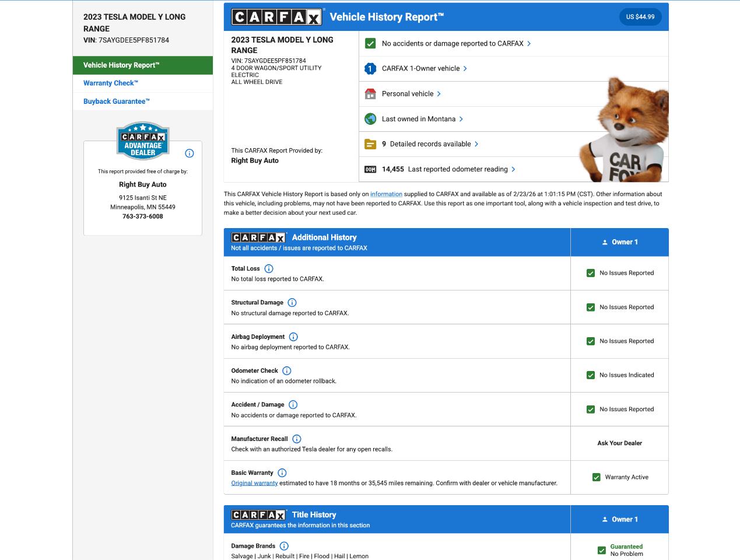Image resolution: width=740 pixels, height=560 pixels.
Task: Expand 9 Detailed records available
Action: [476, 144]
